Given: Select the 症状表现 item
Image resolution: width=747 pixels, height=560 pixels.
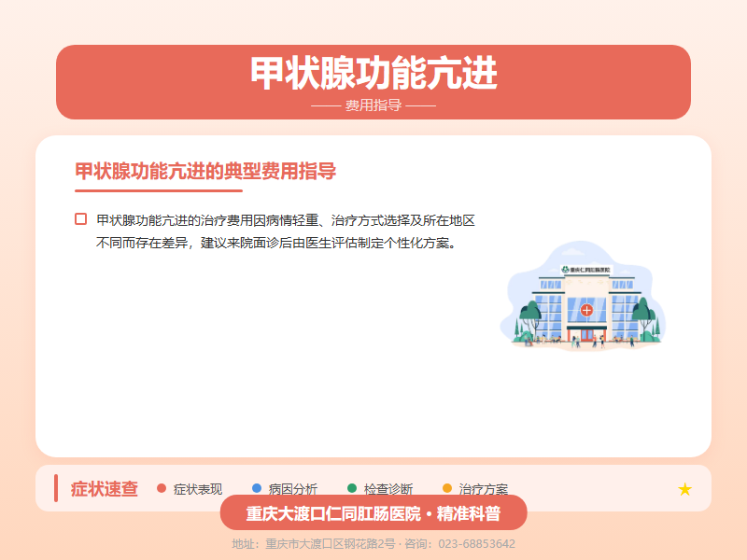Looking at the screenshot, I should (x=198, y=489).
